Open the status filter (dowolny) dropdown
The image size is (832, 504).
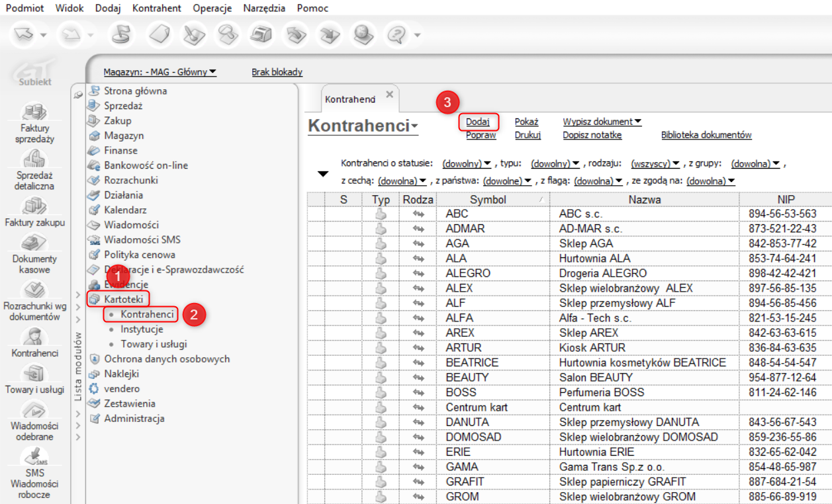(x=466, y=163)
